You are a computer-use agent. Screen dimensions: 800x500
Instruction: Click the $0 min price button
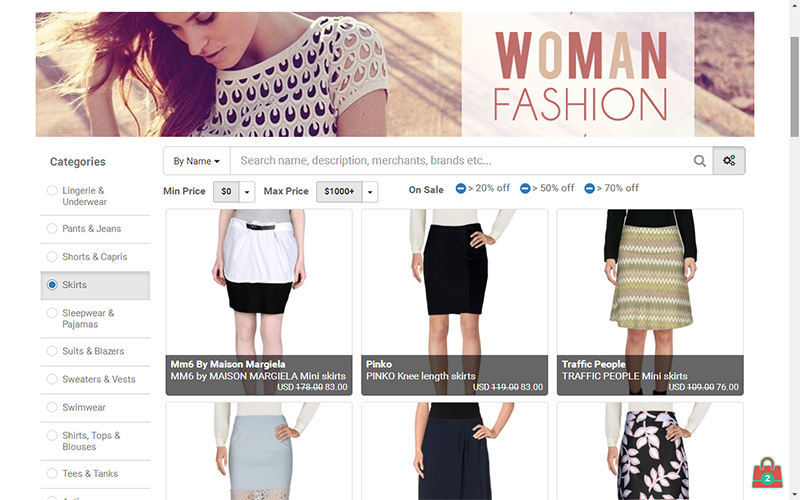point(226,192)
